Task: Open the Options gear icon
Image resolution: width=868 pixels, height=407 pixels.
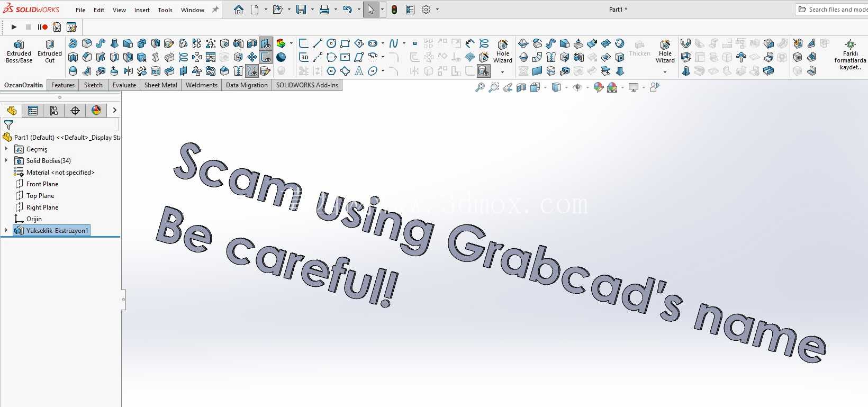Action: tap(426, 10)
